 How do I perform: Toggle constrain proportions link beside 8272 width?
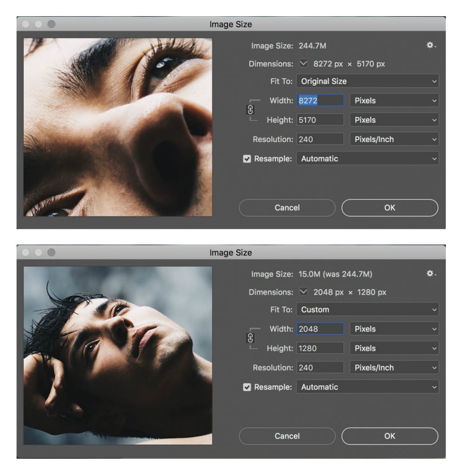point(250,110)
